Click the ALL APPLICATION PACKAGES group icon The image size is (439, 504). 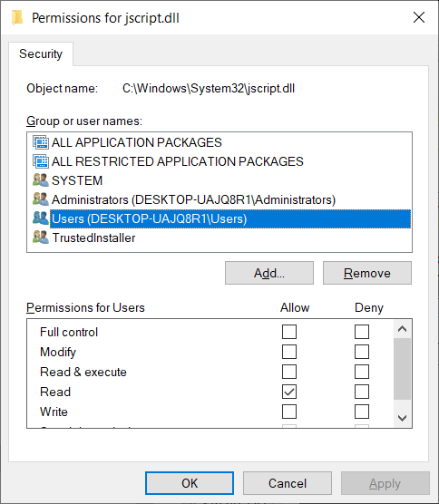coord(41,142)
